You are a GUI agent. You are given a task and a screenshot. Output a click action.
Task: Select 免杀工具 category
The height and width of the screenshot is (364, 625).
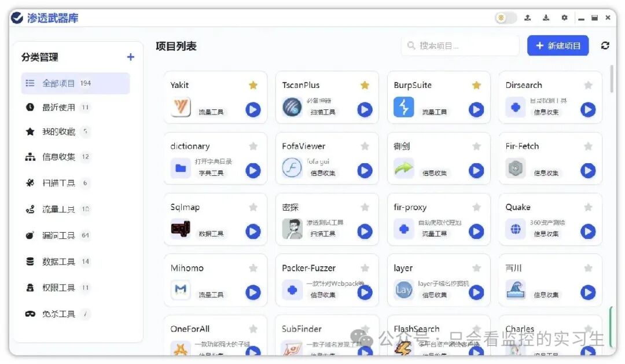[x=75, y=314]
